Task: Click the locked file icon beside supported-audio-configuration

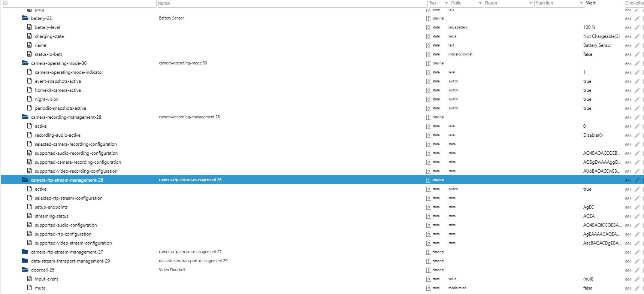Action: click(30, 225)
